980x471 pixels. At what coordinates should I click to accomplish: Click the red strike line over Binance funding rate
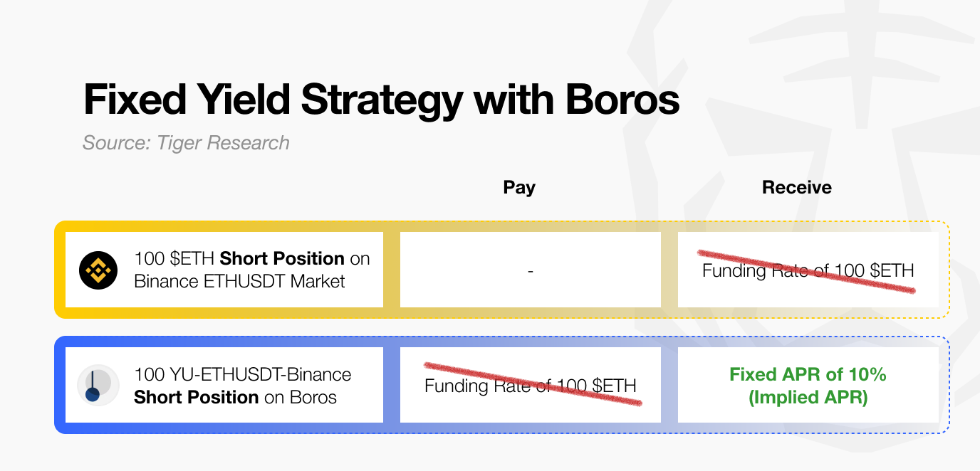(x=806, y=270)
